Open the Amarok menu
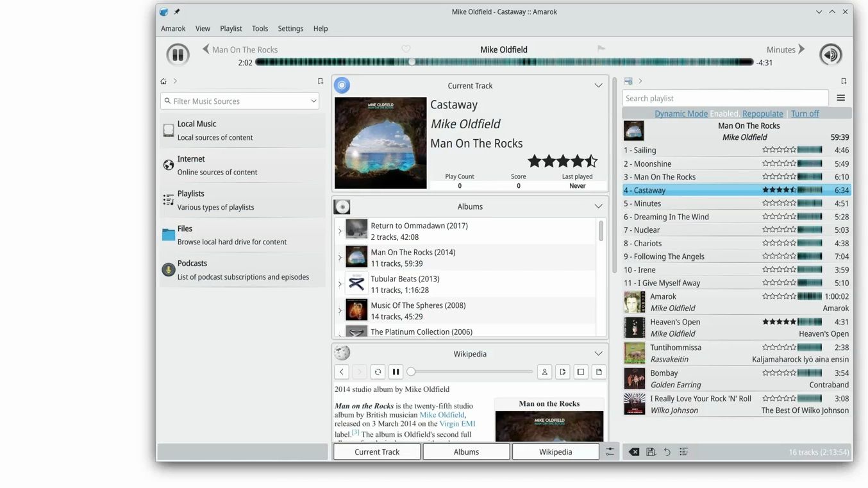Image resolution: width=868 pixels, height=488 pixels. [173, 28]
